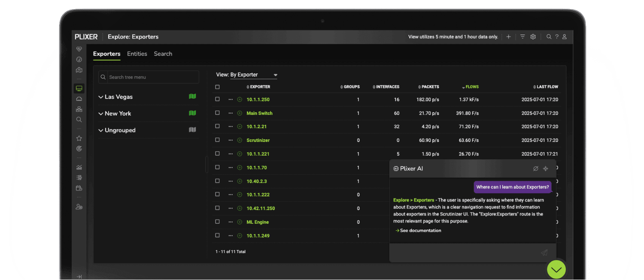The width and height of the screenshot is (644, 280).
Task: Select the highlighted monitor Explore icon
Action: click(x=79, y=88)
